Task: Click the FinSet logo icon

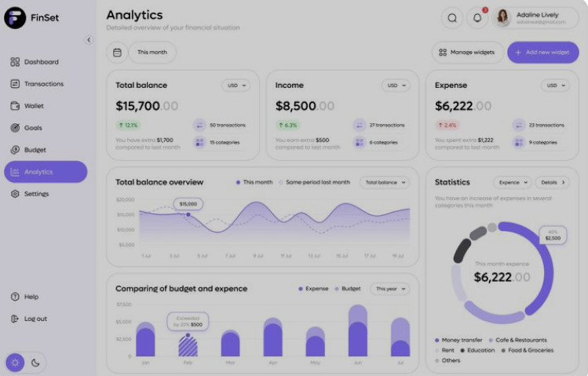Action: click(x=15, y=18)
